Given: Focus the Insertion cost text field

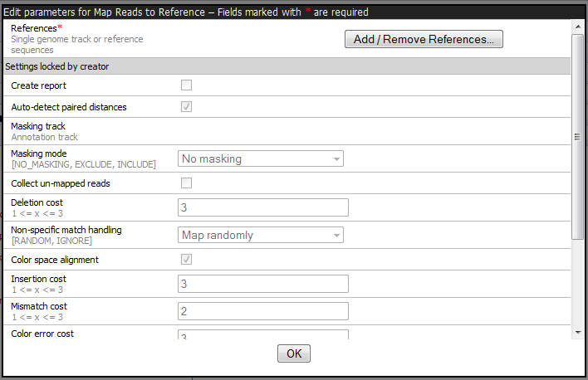Looking at the screenshot, I should click(x=263, y=284).
